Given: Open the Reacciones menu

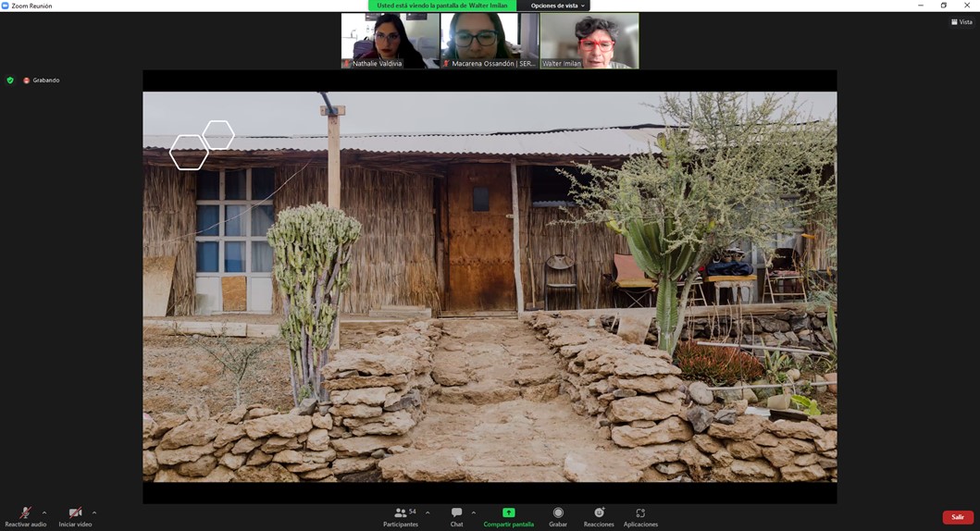Looking at the screenshot, I should 599,516.
